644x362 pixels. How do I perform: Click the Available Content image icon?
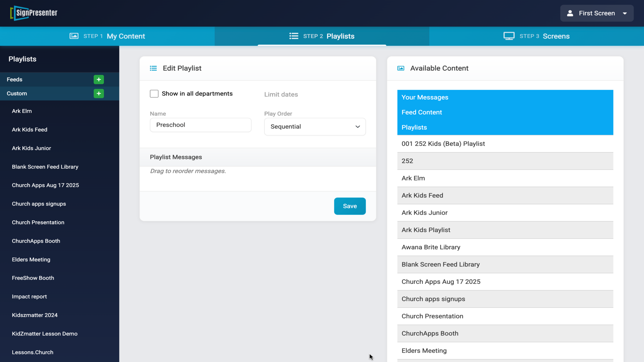401,68
